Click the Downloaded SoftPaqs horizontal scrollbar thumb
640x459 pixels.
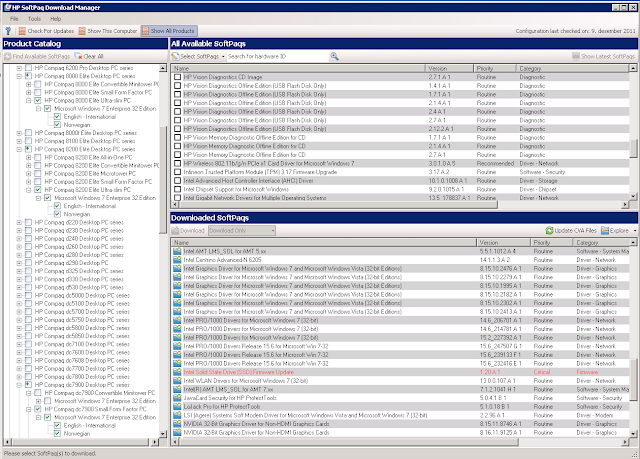349,442
